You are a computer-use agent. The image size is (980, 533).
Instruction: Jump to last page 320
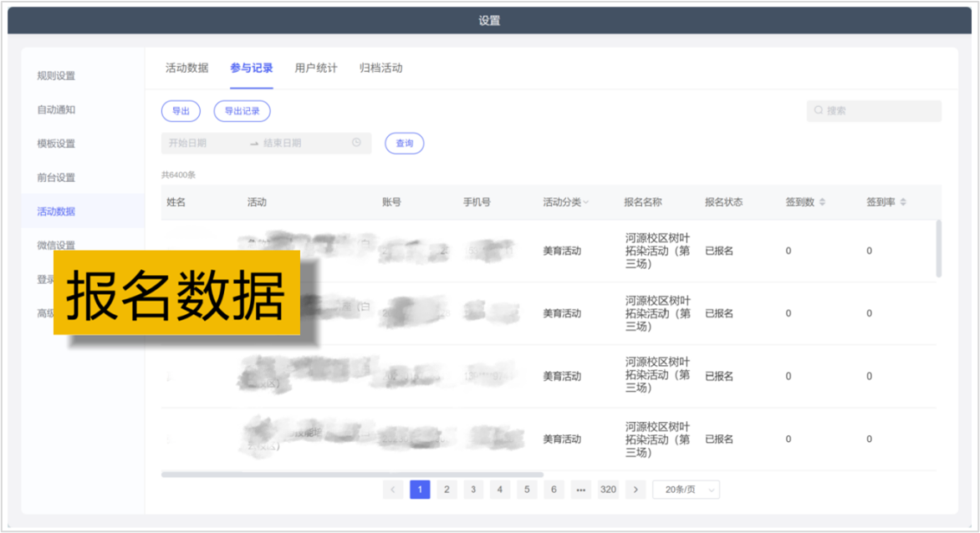click(608, 490)
